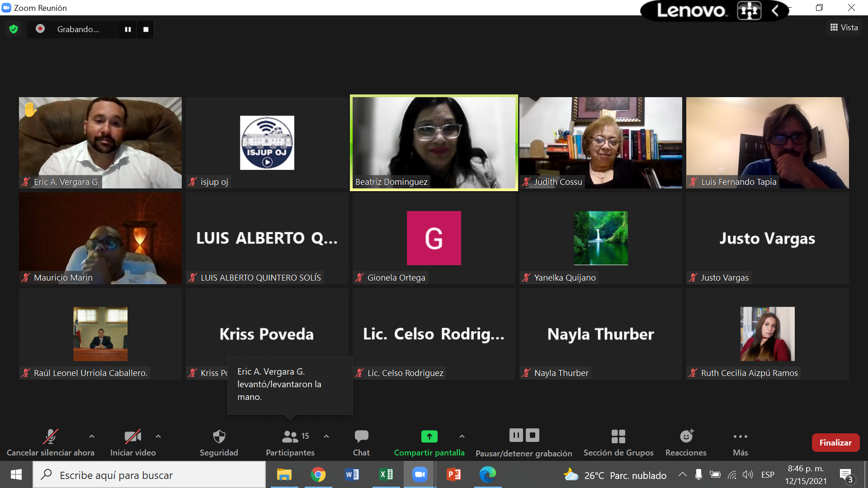Click the muted mic icon beside Nayla Thurber
Viewport: 868px width, 488px height.
click(x=526, y=373)
